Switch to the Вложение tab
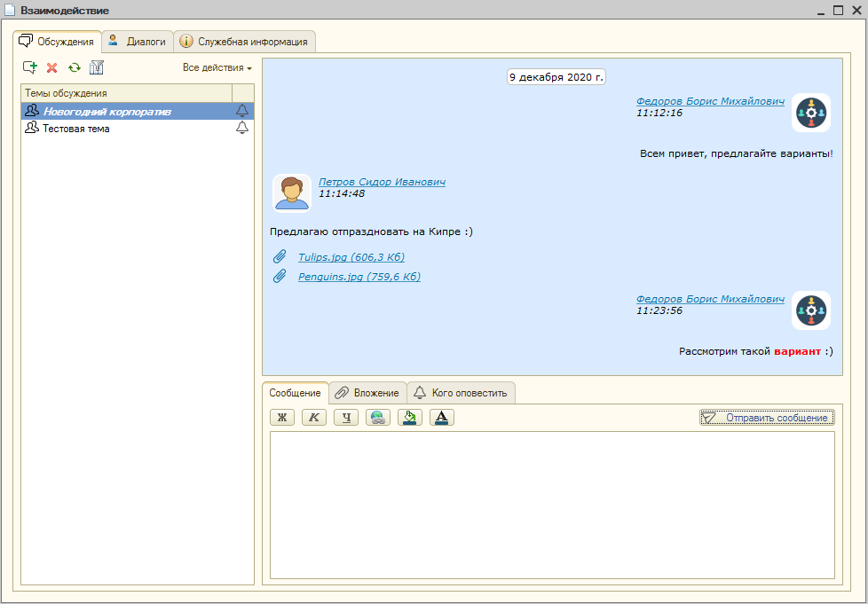The image size is (868, 604). pos(367,393)
